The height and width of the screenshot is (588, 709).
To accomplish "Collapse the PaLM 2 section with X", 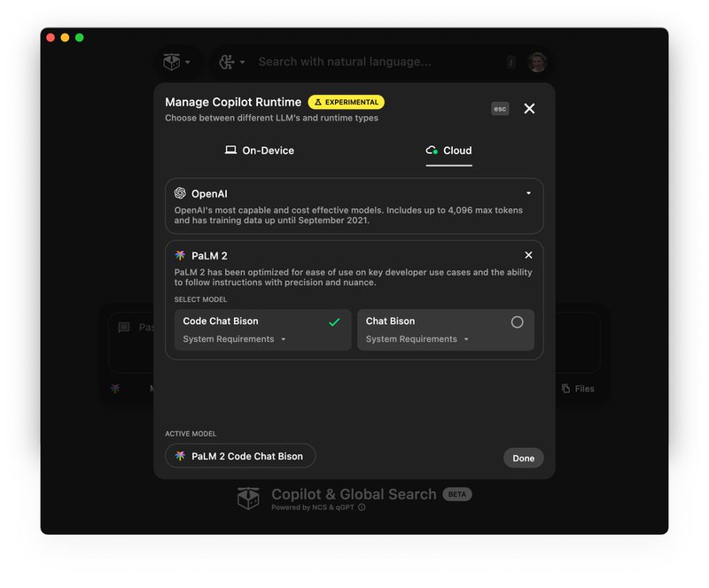I will [528, 255].
